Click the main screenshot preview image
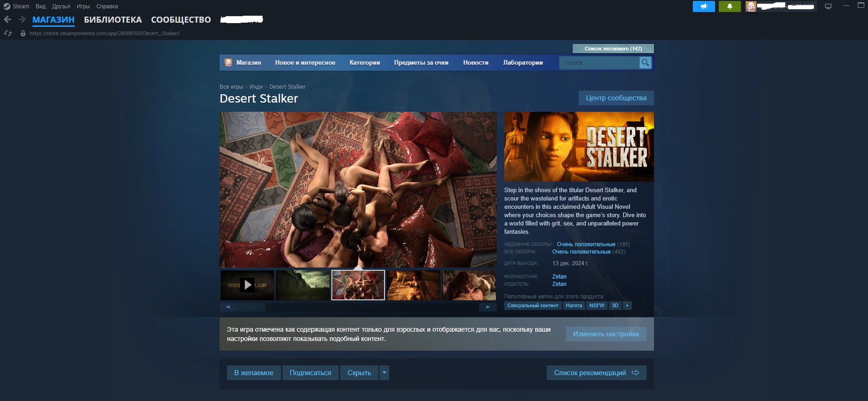Screen dimensions: 868x401 tap(358, 189)
